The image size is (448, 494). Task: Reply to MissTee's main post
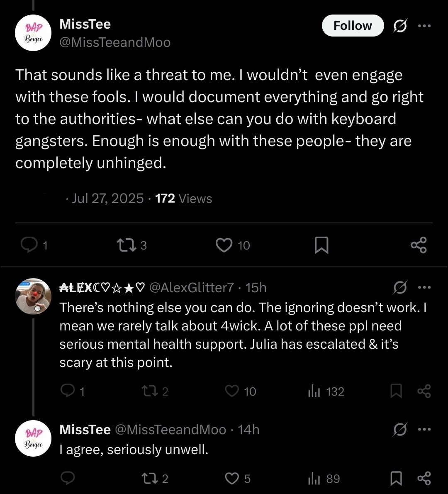29,245
